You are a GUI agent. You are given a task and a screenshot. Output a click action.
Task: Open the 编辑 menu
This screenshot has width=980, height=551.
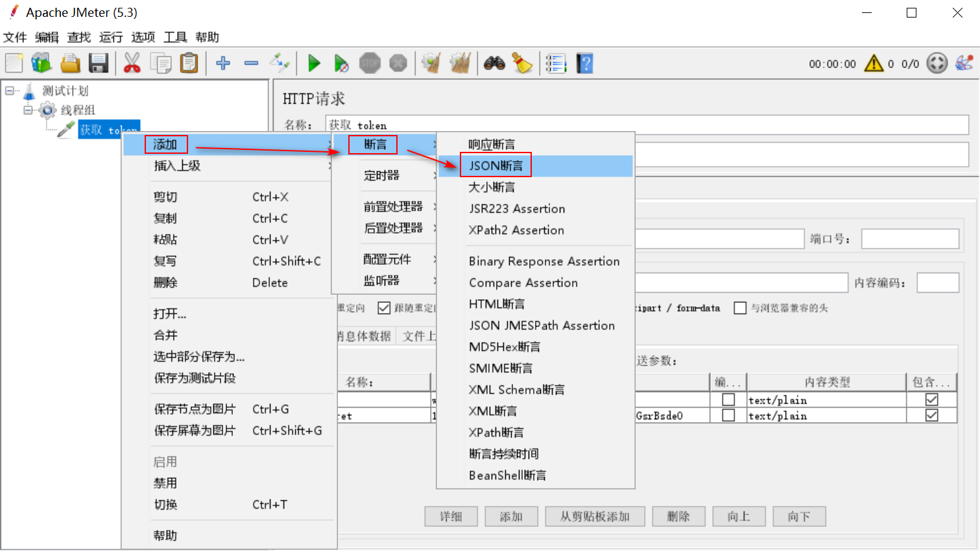[x=47, y=37]
